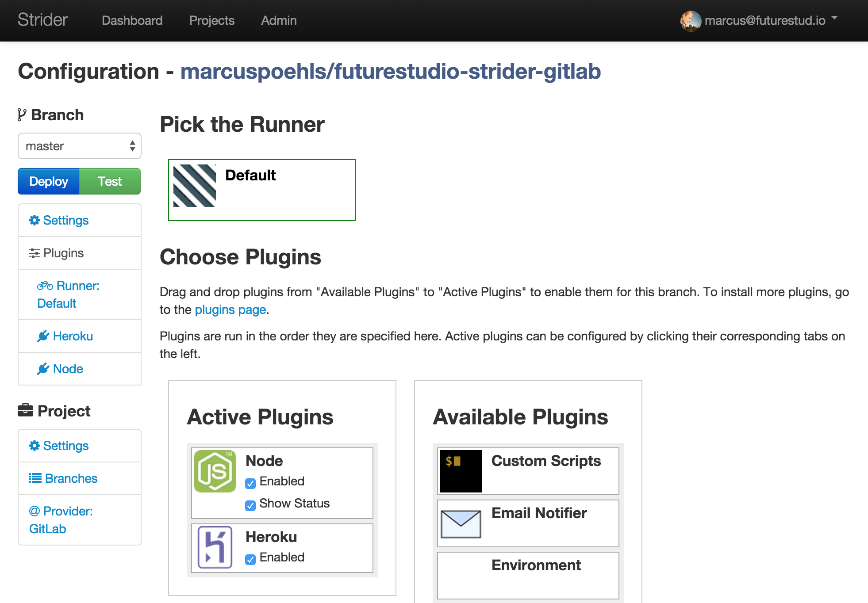Viewport: 868px width, 603px height.
Task: Click the Branch fork icon
Action: (22, 115)
